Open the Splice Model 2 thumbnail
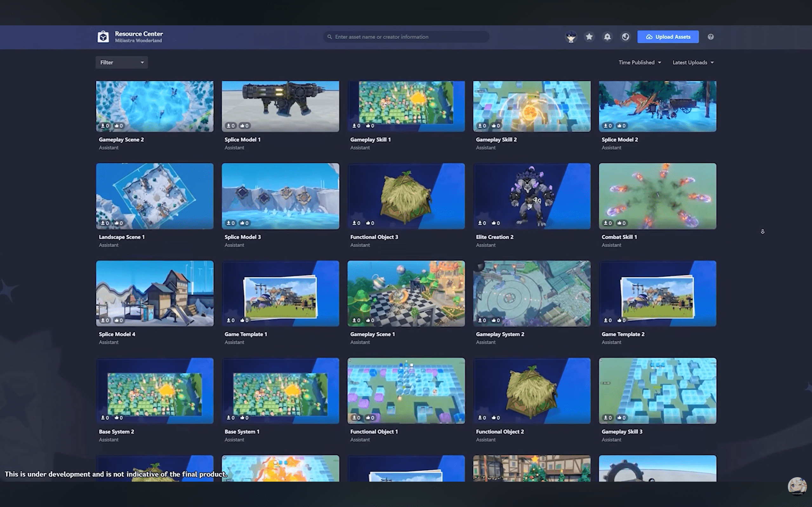Viewport: 812px width, 507px height. pos(658,106)
